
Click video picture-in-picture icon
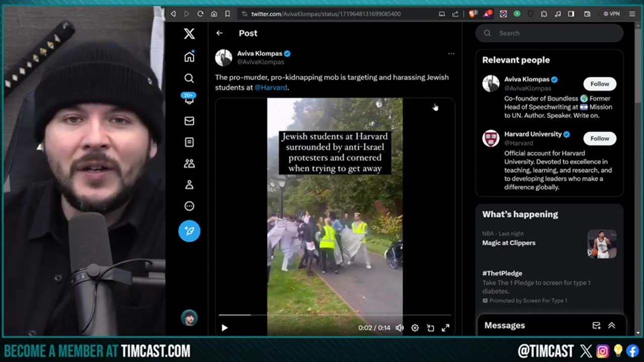[x=431, y=328]
